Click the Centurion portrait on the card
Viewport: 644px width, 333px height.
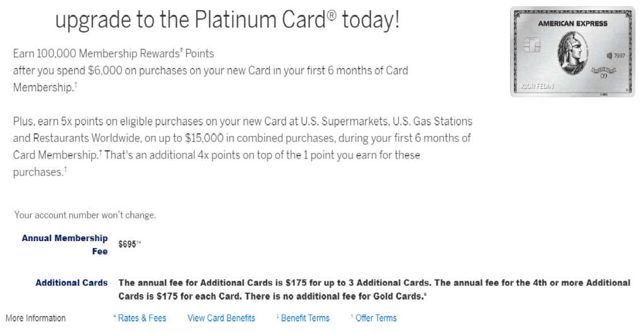572,54
